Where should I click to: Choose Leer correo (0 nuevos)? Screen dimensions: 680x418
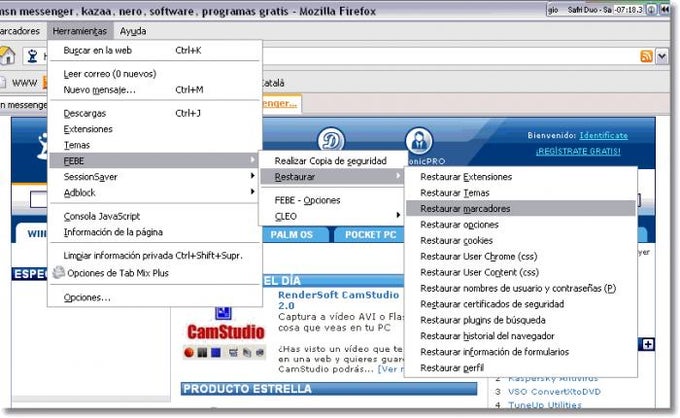pyautogui.click(x=155, y=74)
